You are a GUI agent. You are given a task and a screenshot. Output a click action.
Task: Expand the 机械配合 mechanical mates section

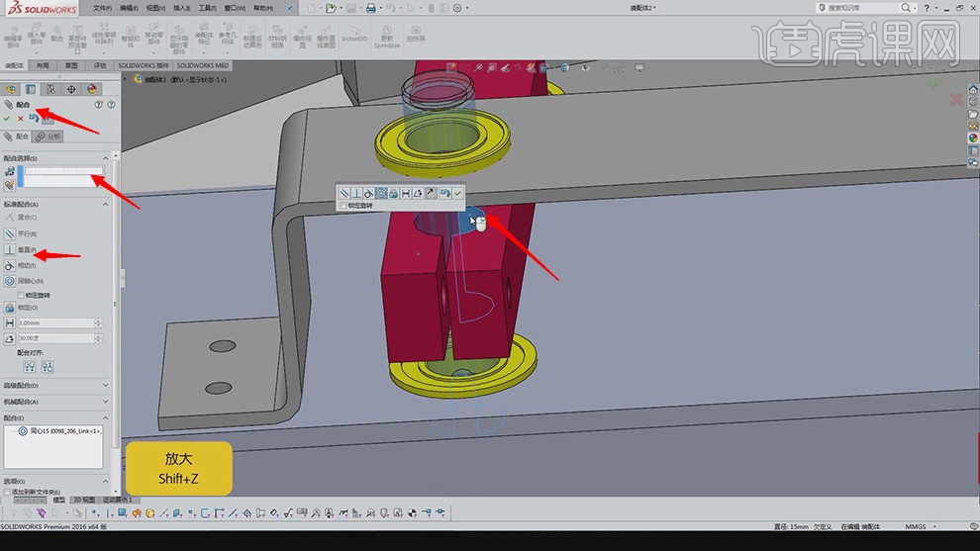(x=107, y=402)
